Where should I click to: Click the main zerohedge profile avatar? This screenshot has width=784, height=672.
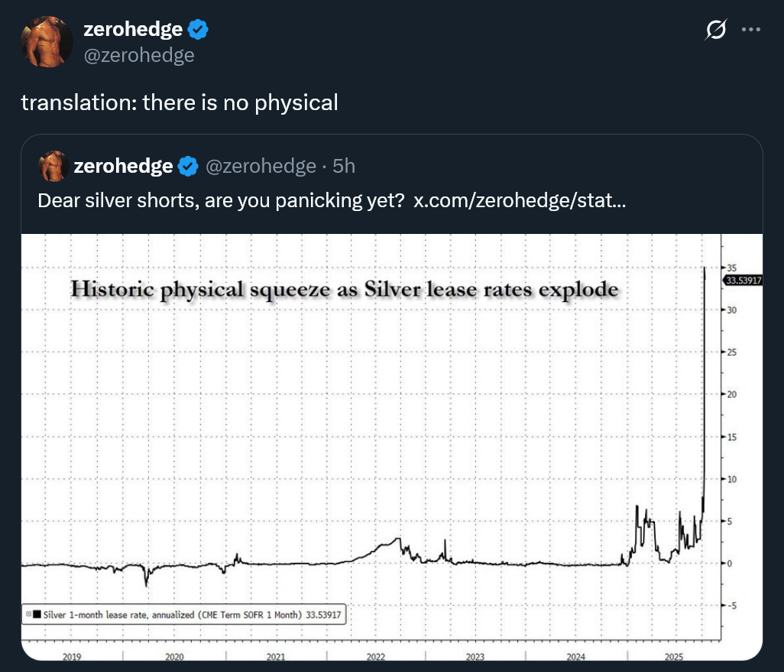pyautogui.click(x=47, y=41)
